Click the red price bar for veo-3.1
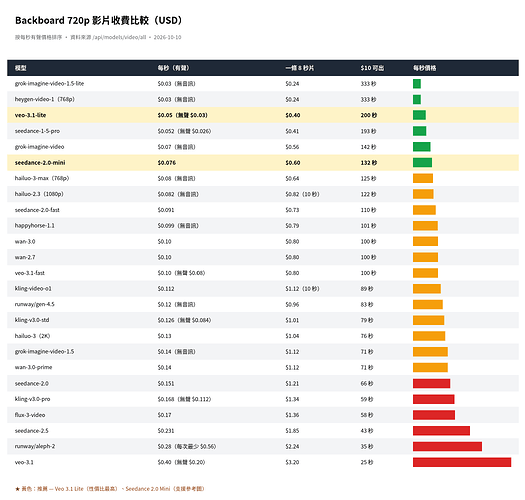 462,462
